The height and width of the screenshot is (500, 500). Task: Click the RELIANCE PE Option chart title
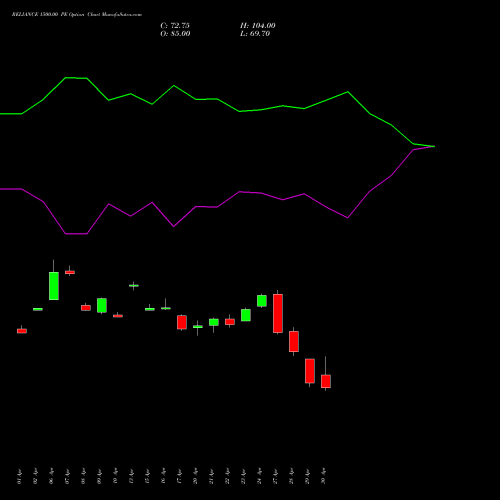pos(77,15)
